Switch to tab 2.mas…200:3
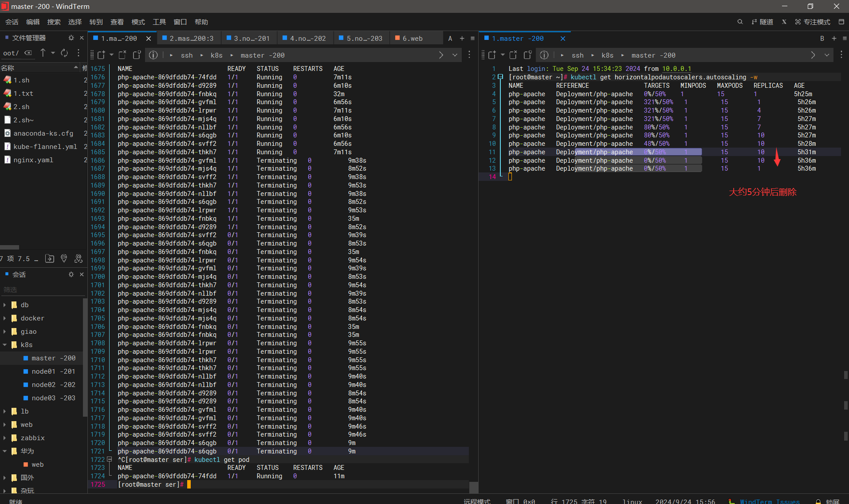The height and width of the screenshot is (504, 849). click(188, 39)
